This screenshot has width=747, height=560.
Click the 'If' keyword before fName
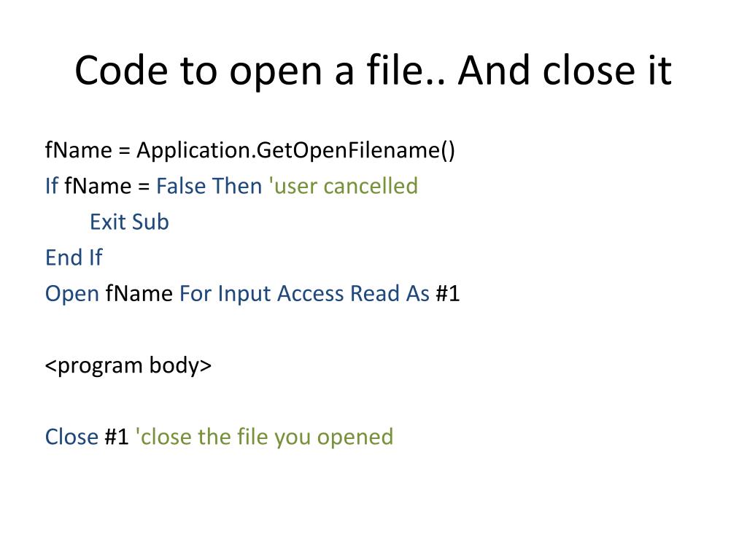[x=52, y=186]
